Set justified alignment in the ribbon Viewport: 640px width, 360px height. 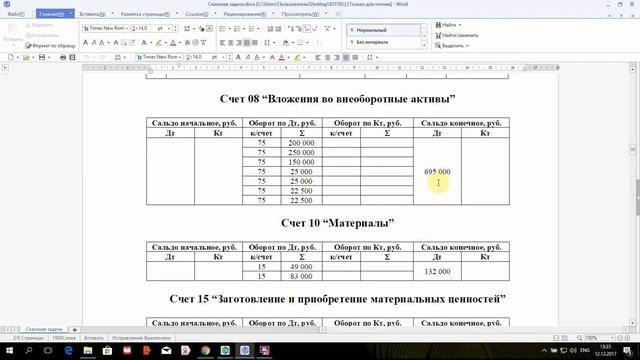click(247, 42)
